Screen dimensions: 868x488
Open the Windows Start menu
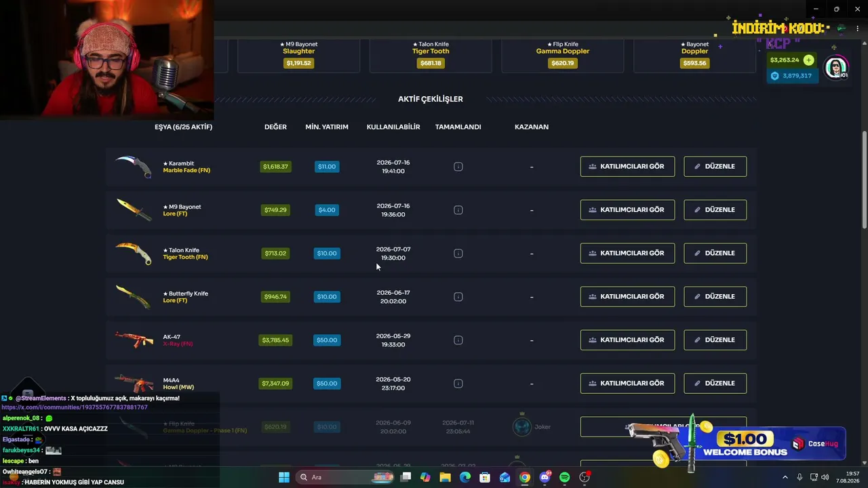pos(284,477)
